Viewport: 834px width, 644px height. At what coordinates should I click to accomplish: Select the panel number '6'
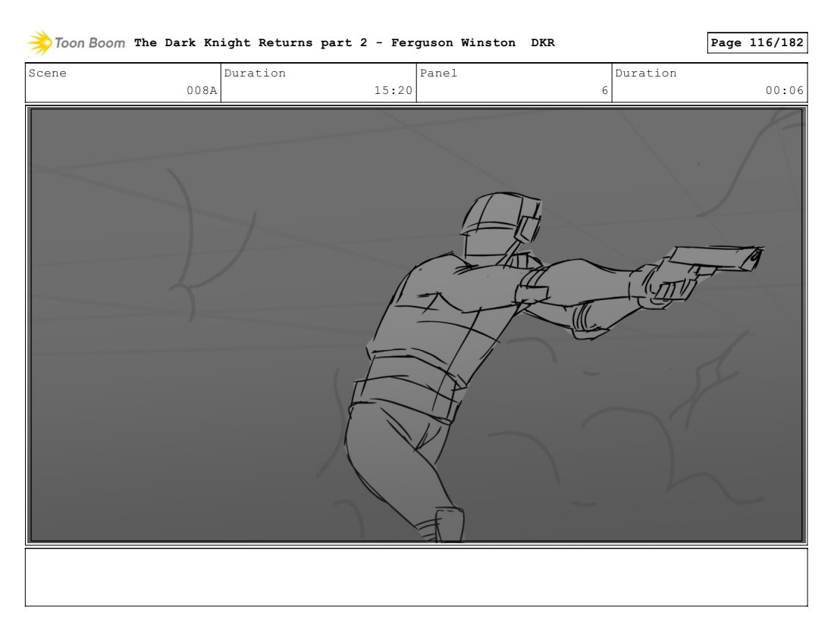point(605,90)
